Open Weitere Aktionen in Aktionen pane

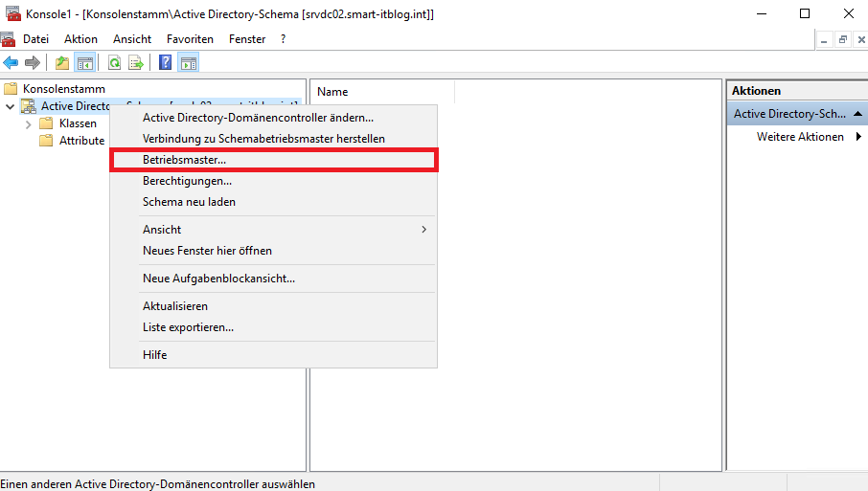(x=800, y=137)
